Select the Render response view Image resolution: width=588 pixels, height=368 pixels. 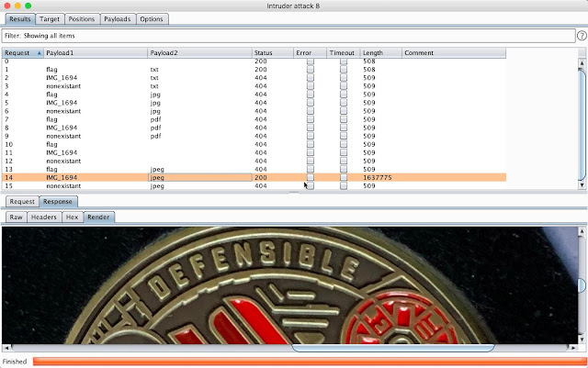98,217
